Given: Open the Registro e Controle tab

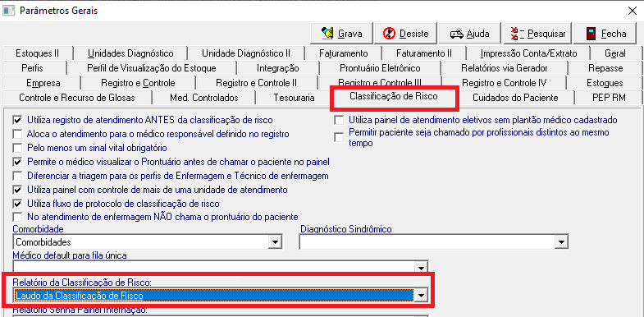Looking at the screenshot, I should pyautogui.click(x=138, y=83).
